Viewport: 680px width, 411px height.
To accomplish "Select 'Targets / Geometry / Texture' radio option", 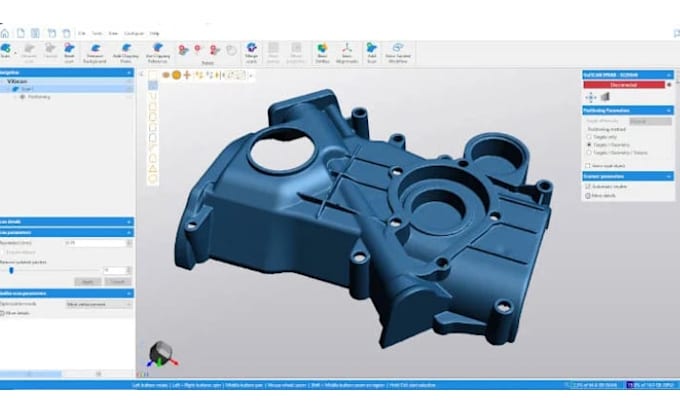I will [589, 153].
